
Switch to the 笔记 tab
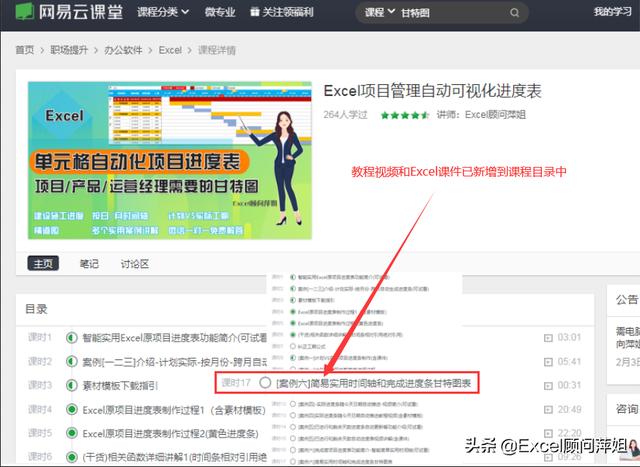point(89,264)
